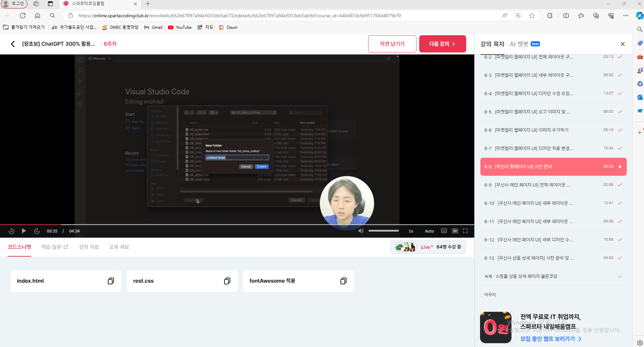Go to 다음 강의

[x=443, y=44]
